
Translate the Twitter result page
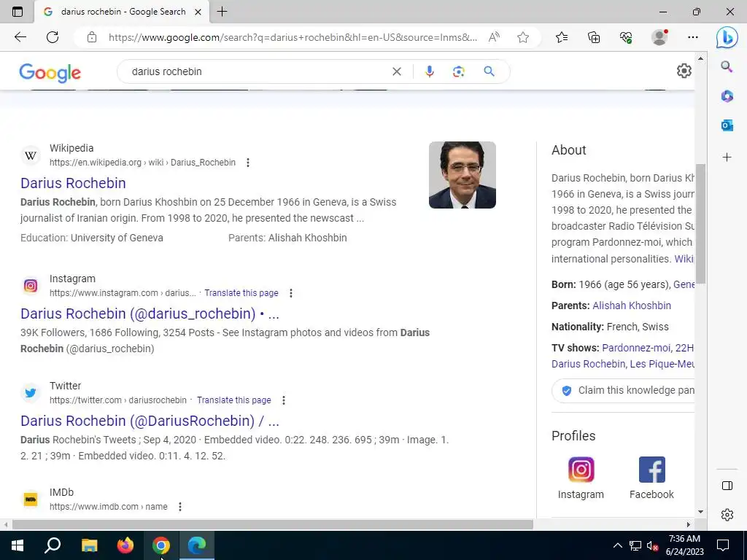(234, 400)
